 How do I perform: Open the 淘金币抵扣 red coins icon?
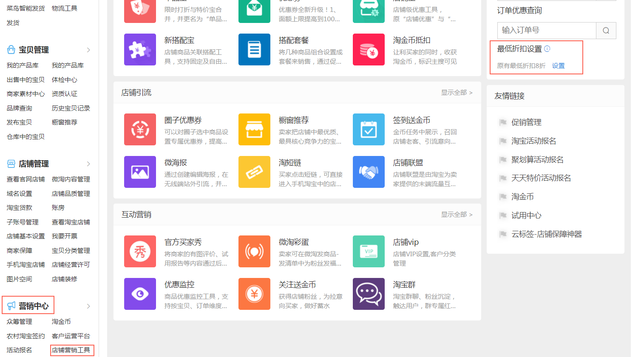click(369, 50)
